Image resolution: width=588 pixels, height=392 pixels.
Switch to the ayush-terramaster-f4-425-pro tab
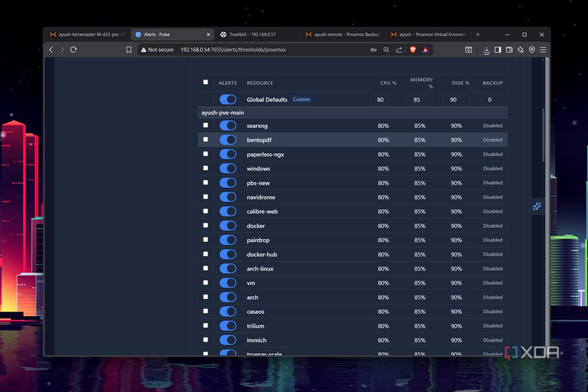[x=87, y=34]
